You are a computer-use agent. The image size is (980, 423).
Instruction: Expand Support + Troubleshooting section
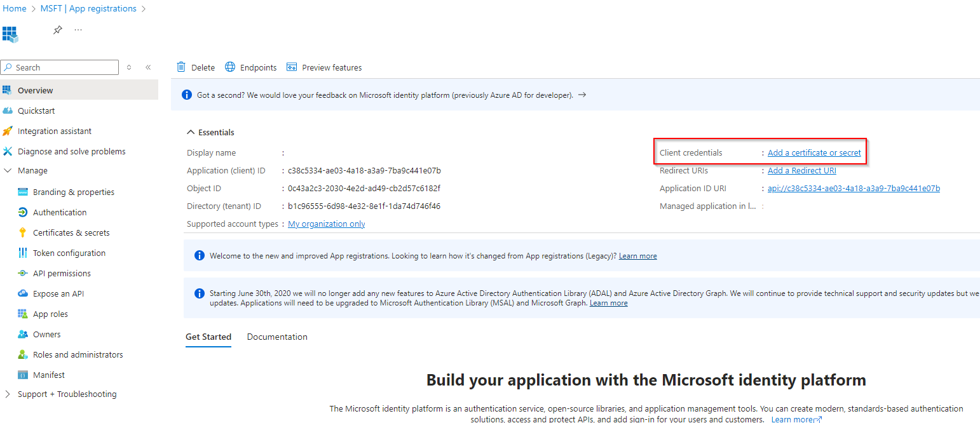coord(8,394)
